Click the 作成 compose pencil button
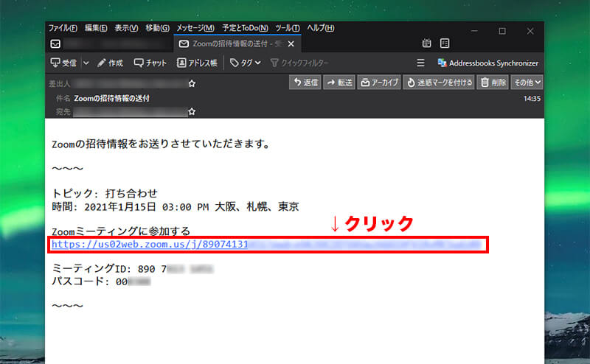The width and height of the screenshot is (590, 364). click(x=110, y=63)
